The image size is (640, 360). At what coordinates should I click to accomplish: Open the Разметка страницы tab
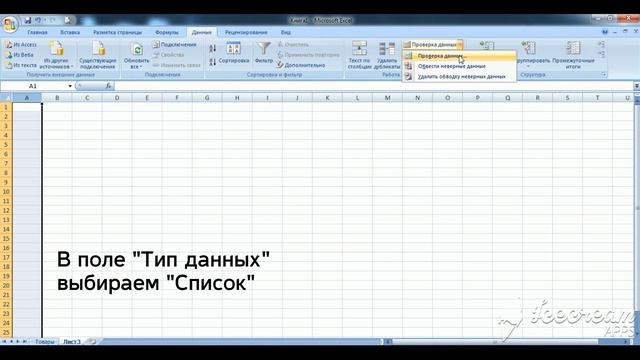[x=118, y=32]
